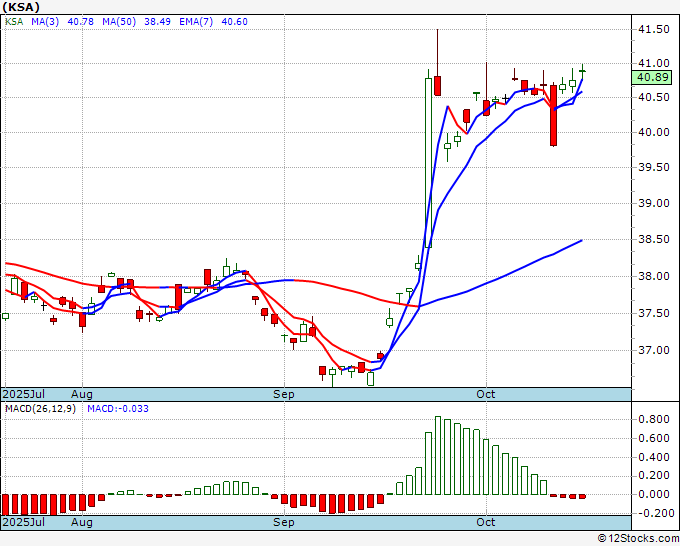
Task: Click the MA(3) value 40.78
Action: tap(80, 21)
